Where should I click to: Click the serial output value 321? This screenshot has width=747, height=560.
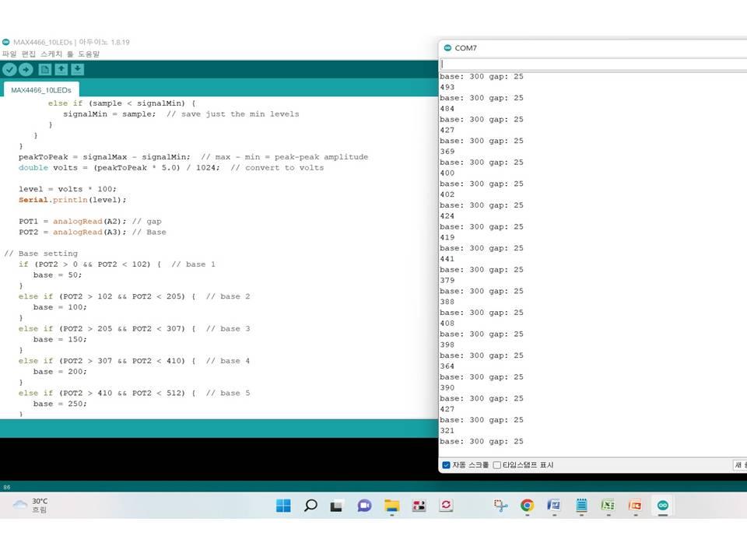click(x=447, y=430)
